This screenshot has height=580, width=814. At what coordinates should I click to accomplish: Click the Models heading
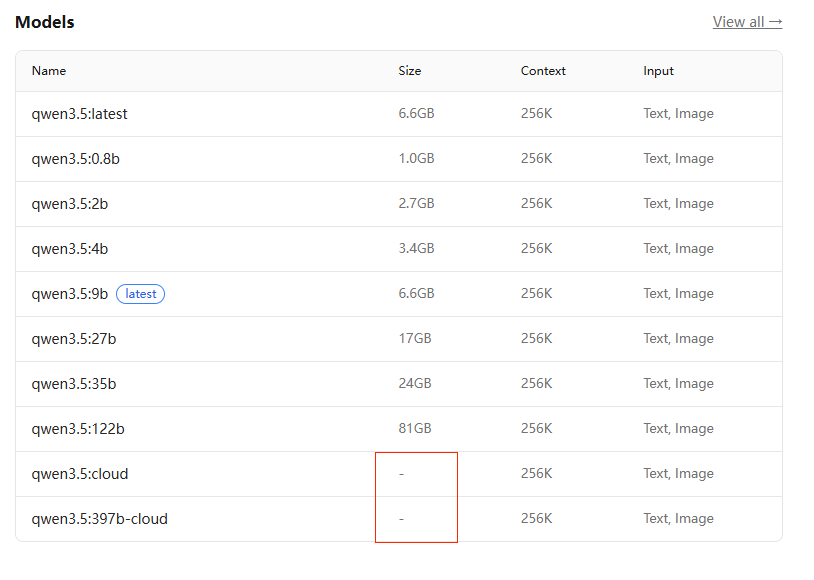[x=45, y=22]
